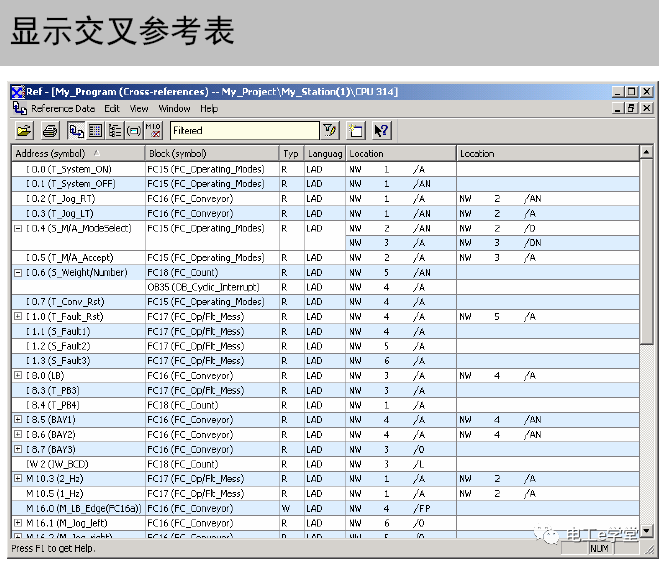Collapse the I 0.6 (S_Weight/Number) row
659x563 pixels.
click(x=18, y=273)
